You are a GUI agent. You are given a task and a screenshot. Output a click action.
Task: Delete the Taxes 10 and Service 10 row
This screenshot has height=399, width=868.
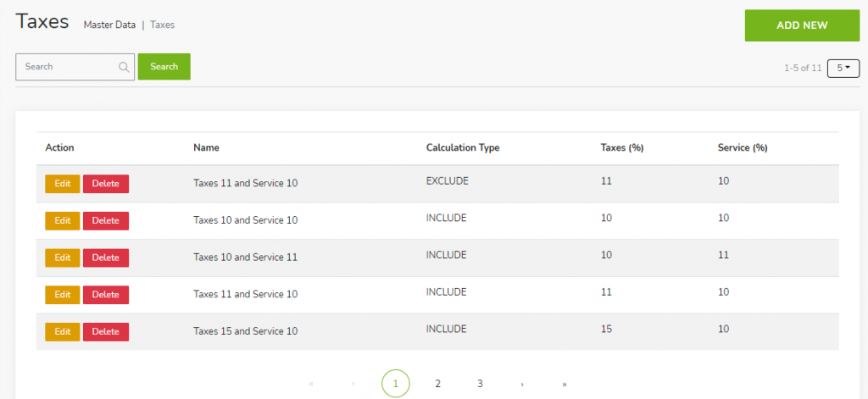pyautogui.click(x=106, y=221)
